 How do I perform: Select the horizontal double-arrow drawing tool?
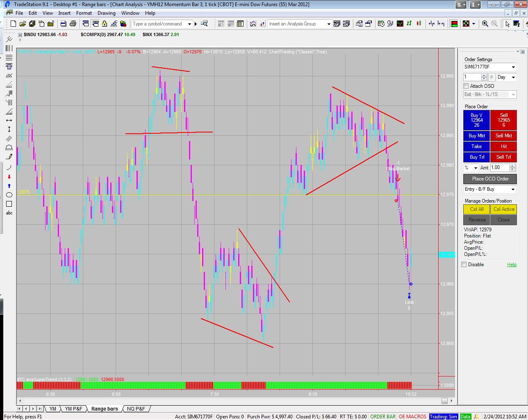tap(9, 120)
